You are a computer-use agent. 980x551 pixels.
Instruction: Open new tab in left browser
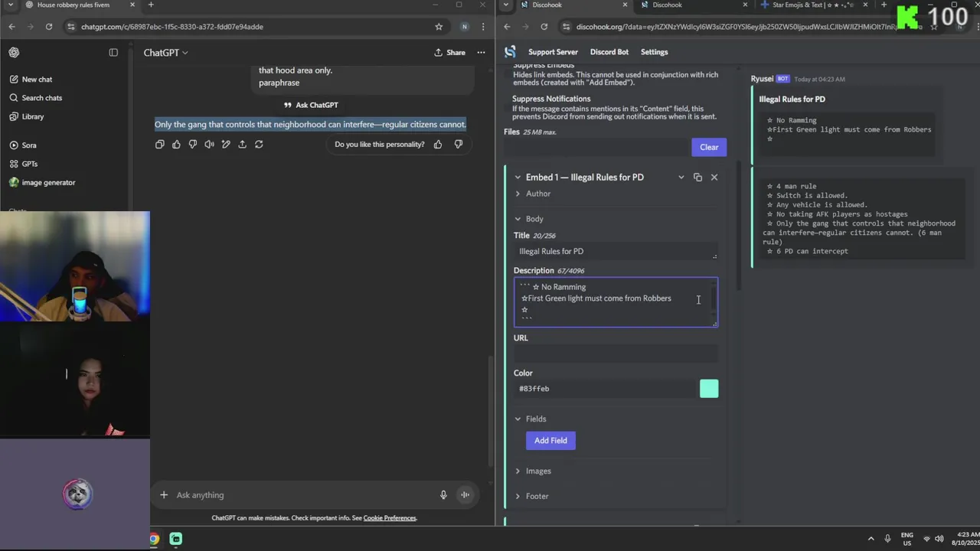click(x=151, y=5)
